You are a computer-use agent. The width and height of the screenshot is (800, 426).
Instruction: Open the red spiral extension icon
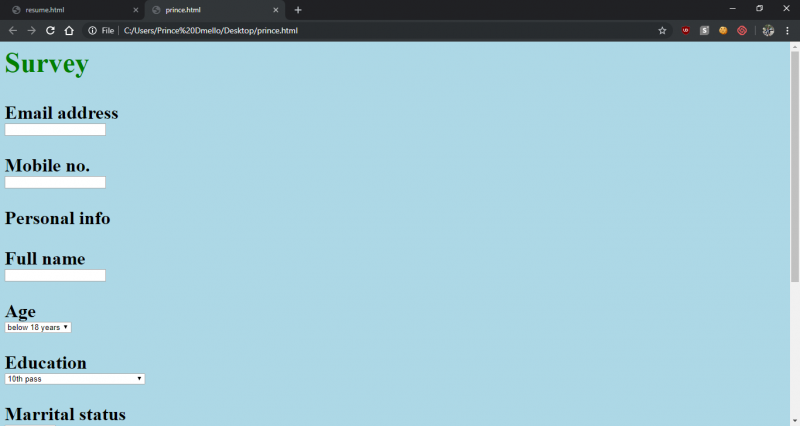(742, 31)
